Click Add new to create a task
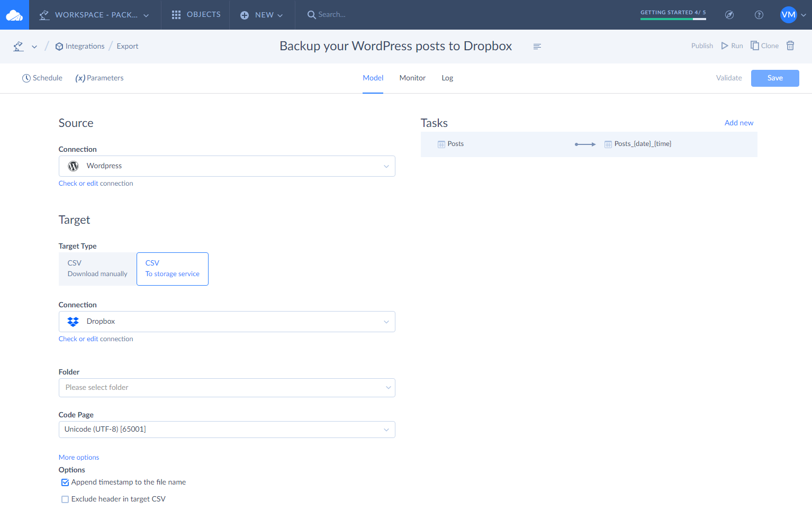Viewport: 812px width, 520px height. [739, 122]
